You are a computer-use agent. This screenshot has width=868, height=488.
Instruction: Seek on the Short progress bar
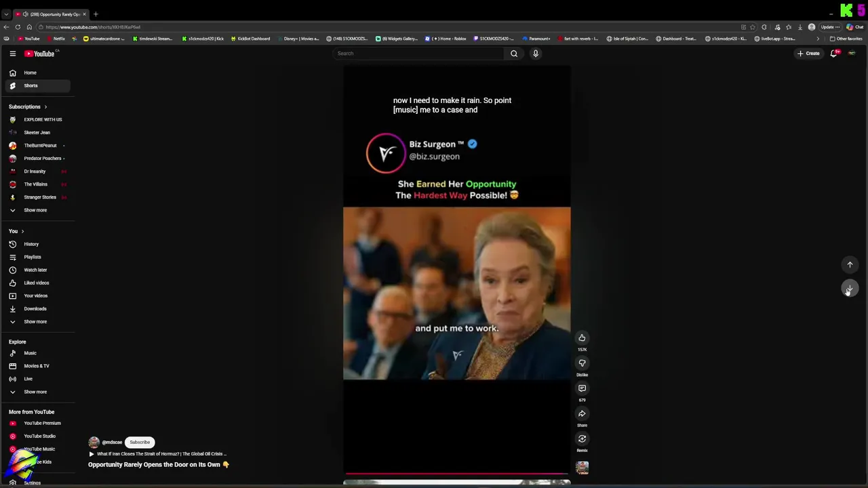[456, 474]
